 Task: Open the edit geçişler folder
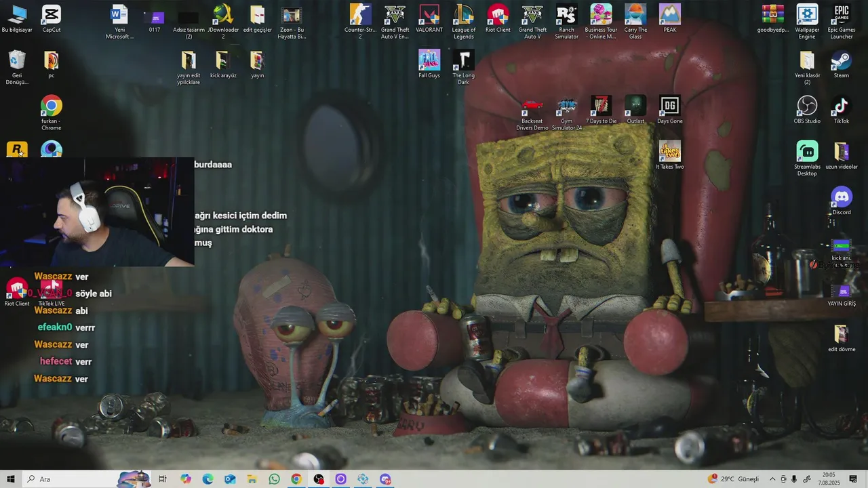257,19
